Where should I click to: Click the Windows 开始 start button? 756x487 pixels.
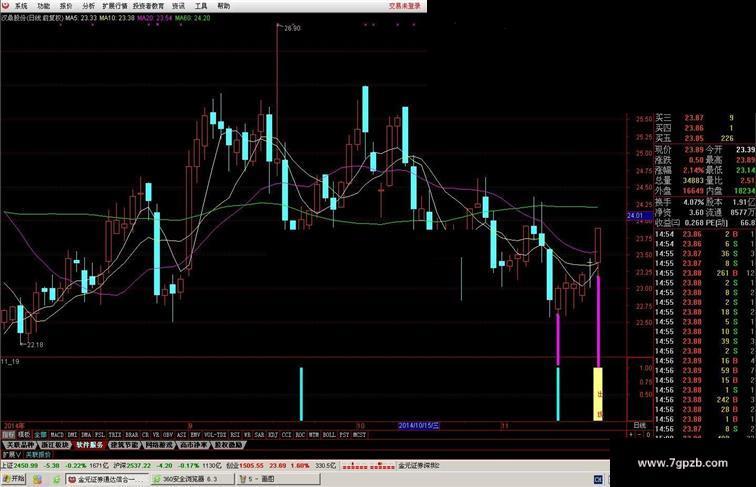coord(14,479)
